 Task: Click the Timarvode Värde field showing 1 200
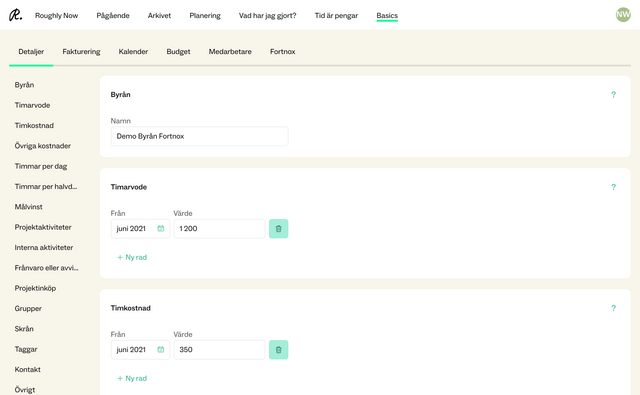tap(220, 229)
